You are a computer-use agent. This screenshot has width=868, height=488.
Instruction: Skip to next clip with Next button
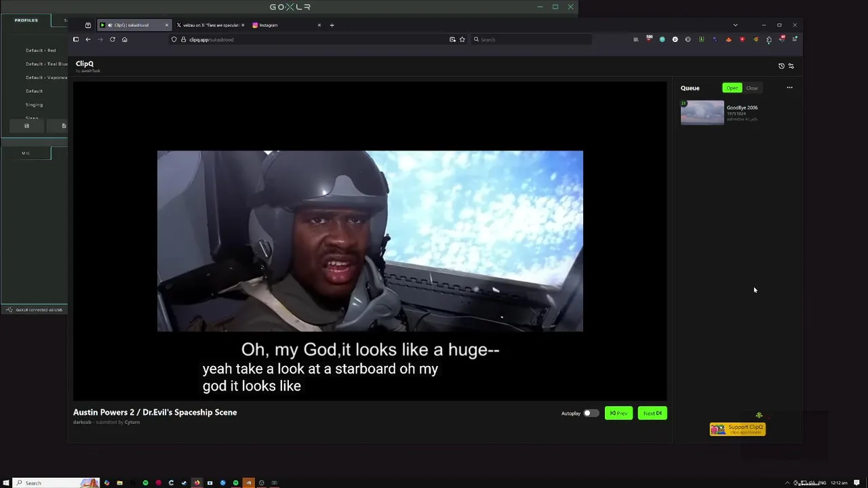coord(652,413)
